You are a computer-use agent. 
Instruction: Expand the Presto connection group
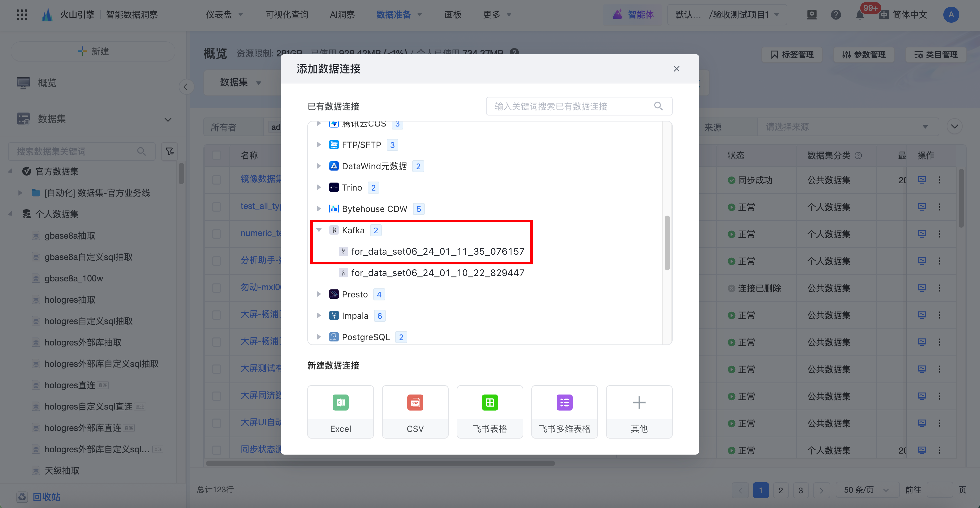(x=319, y=294)
